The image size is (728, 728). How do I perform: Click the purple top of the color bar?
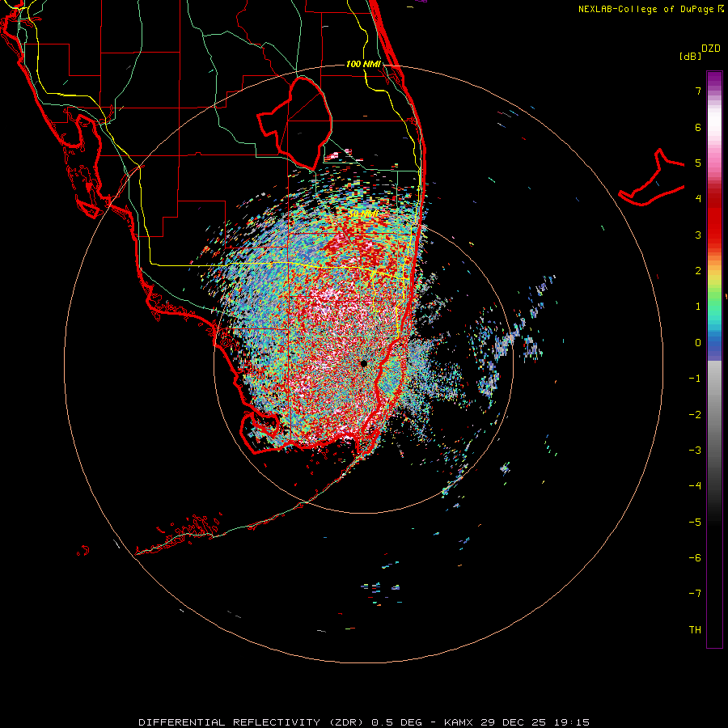pyautogui.click(x=714, y=79)
